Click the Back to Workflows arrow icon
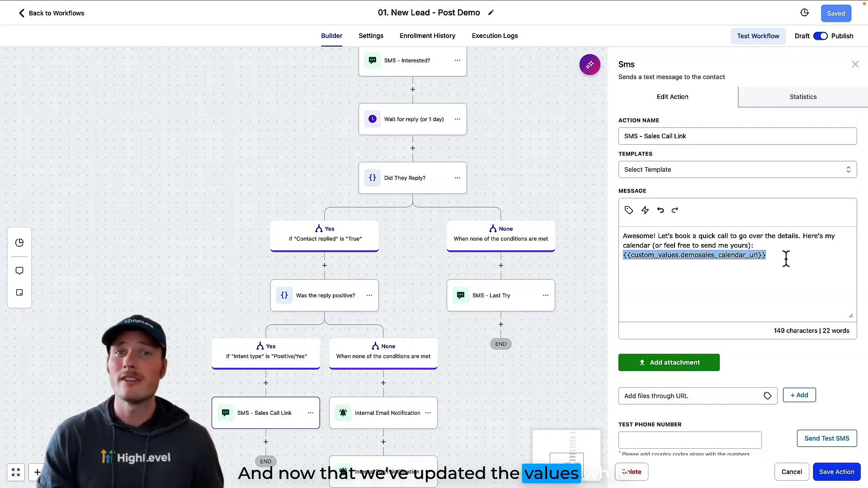This screenshot has width=868, height=488. click(21, 13)
